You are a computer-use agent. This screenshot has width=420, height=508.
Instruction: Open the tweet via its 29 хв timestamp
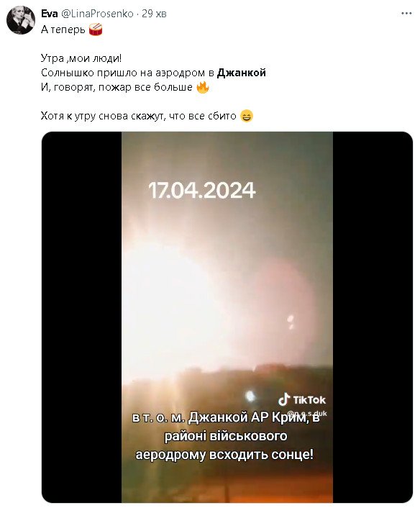pyautogui.click(x=154, y=14)
